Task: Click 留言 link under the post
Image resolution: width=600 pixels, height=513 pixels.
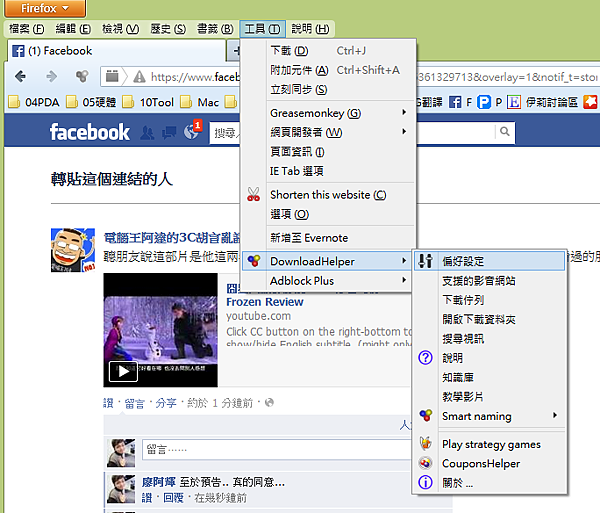Action: tap(134, 403)
